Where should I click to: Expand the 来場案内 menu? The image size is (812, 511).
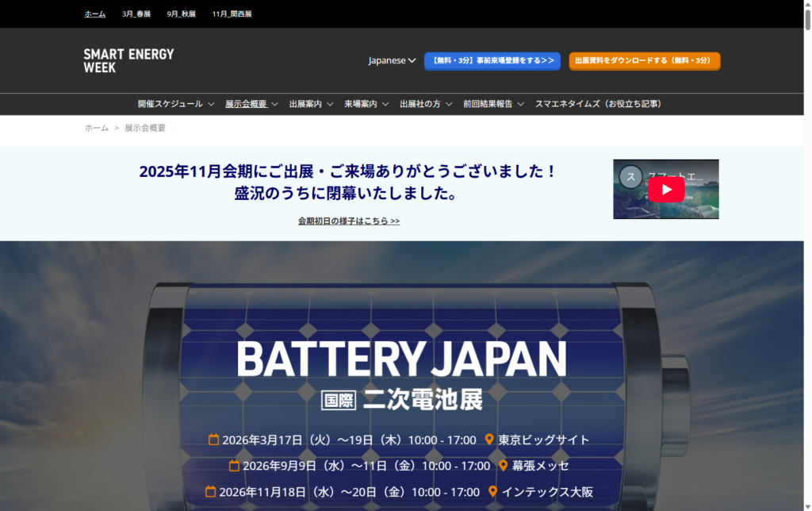[366, 104]
